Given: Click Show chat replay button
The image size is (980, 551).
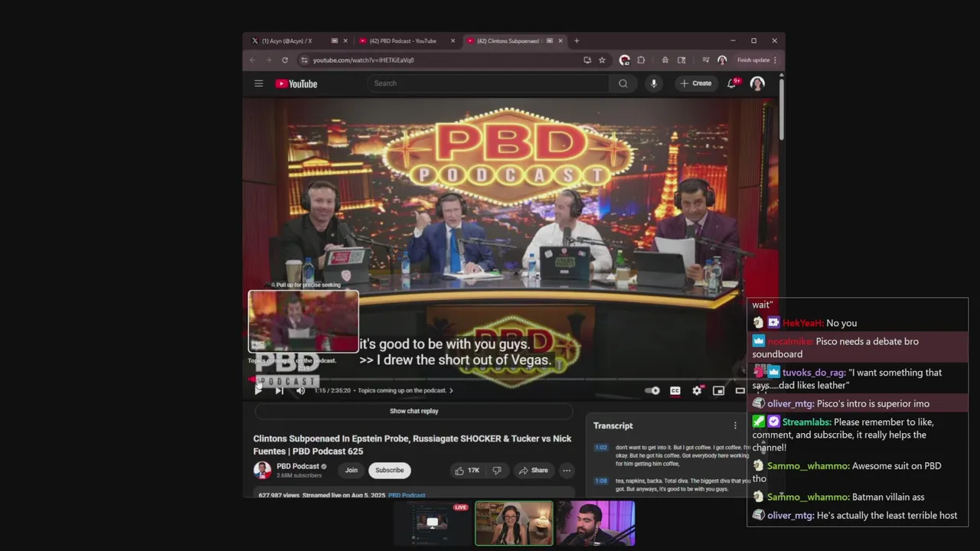Looking at the screenshot, I should pyautogui.click(x=414, y=411).
